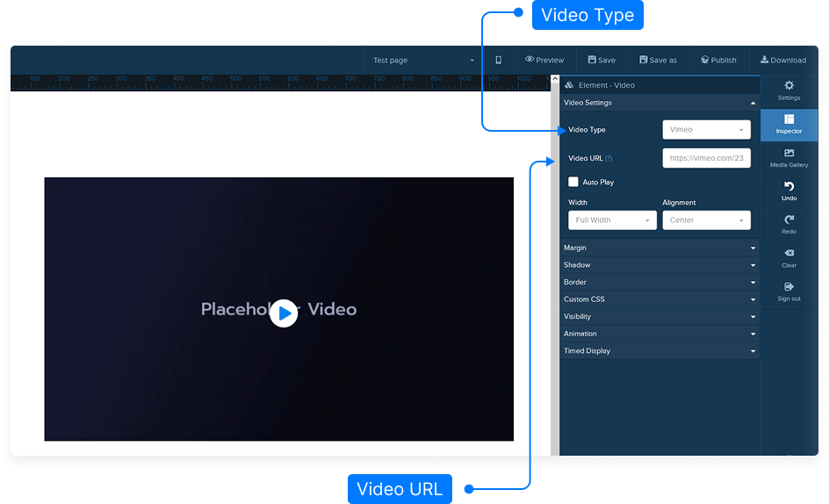The width and height of the screenshot is (829, 504).
Task: Toggle the mobile device view icon
Action: point(498,61)
